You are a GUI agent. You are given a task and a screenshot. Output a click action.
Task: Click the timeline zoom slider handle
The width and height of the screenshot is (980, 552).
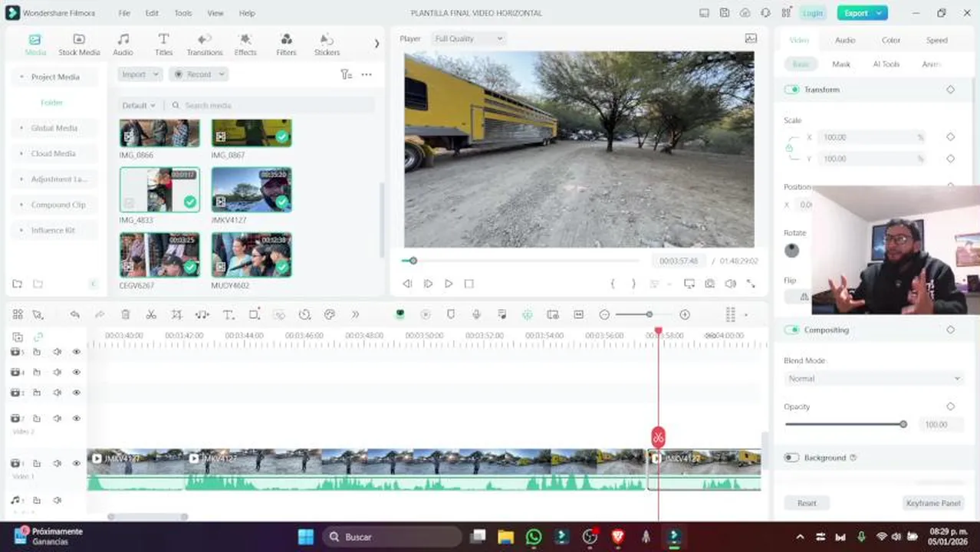point(649,314)
